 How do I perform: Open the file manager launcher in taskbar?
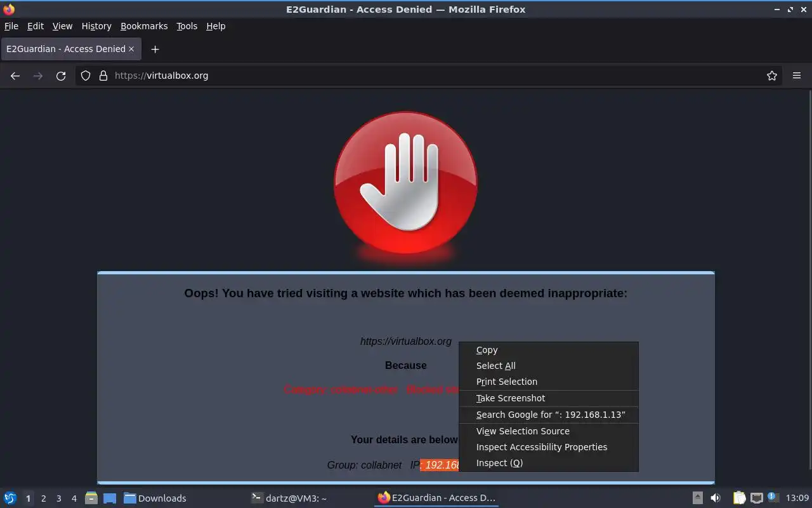pyautogui.click(x=91, y=498)
